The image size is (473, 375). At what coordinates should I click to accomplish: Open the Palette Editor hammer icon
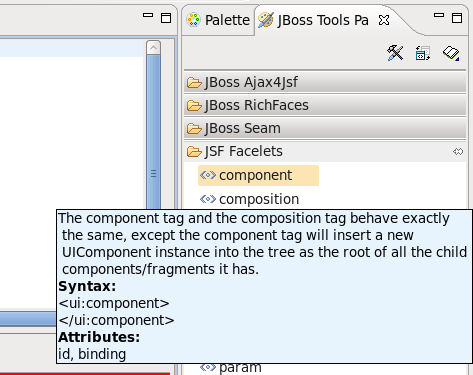click(x=395, y=53)
